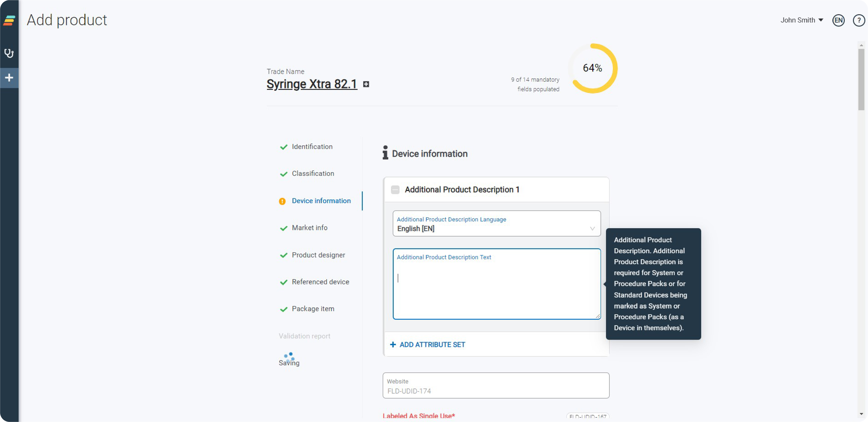The width and height of the screenshot is (868, 422).
Task: Click scrollbar down arrow
Action: (x=861, y=414)
